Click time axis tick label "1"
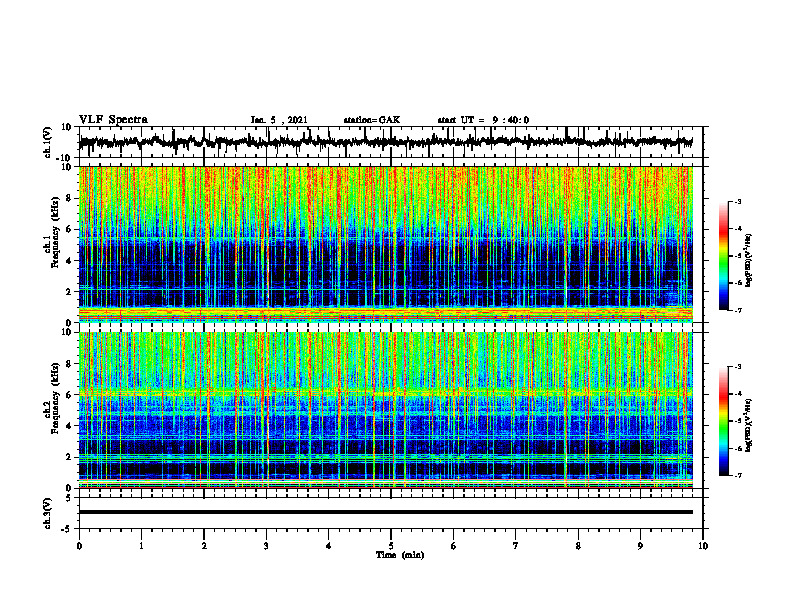The width and height of the screenshot is (792, 612). 141,546
